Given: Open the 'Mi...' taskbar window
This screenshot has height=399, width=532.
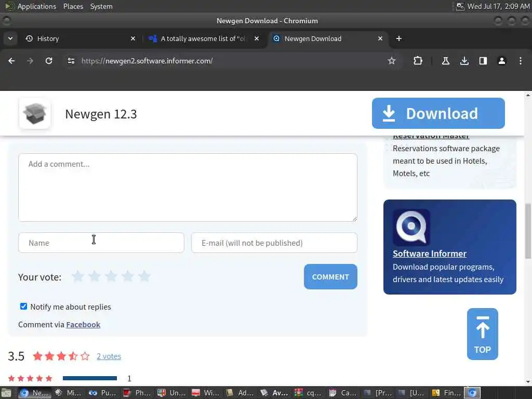Looking at the screenshot, I should (69, 393).
